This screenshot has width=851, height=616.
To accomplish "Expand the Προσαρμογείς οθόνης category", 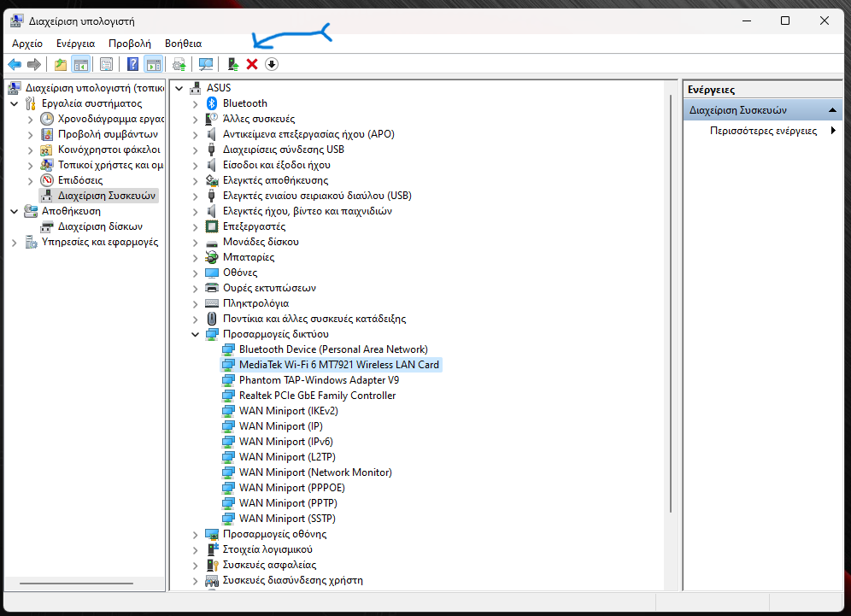I will pos(196,535).
